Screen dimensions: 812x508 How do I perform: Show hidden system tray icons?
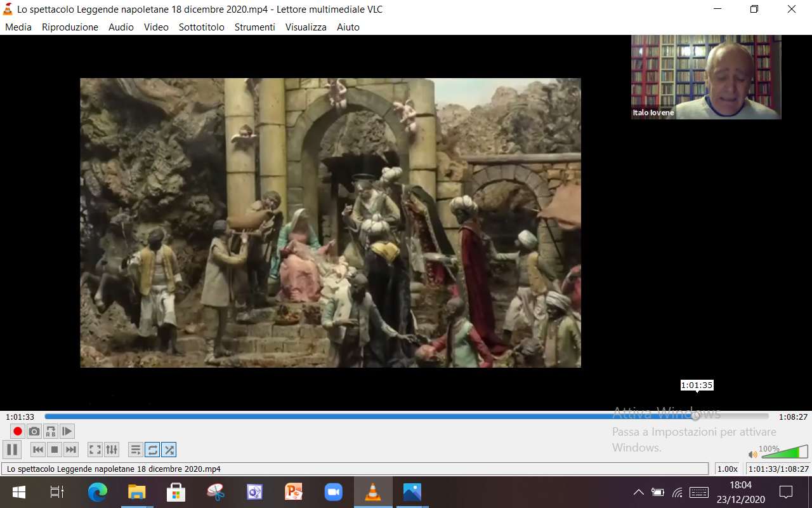click(639, 492)
